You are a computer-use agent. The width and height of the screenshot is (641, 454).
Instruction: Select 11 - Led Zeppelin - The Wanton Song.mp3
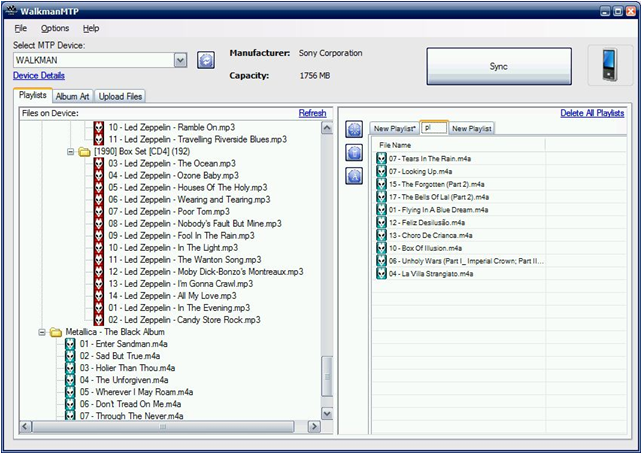click(x=185, y=259)
